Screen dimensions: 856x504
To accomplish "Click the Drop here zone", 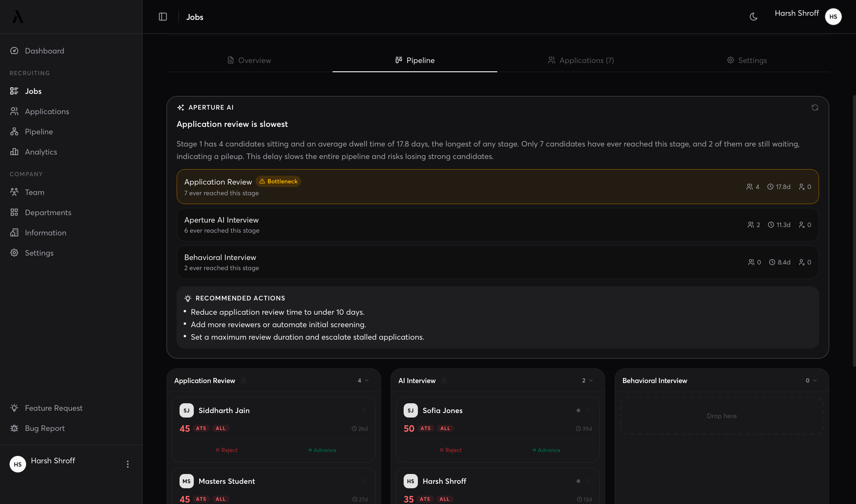I will [x=721, y=416].
